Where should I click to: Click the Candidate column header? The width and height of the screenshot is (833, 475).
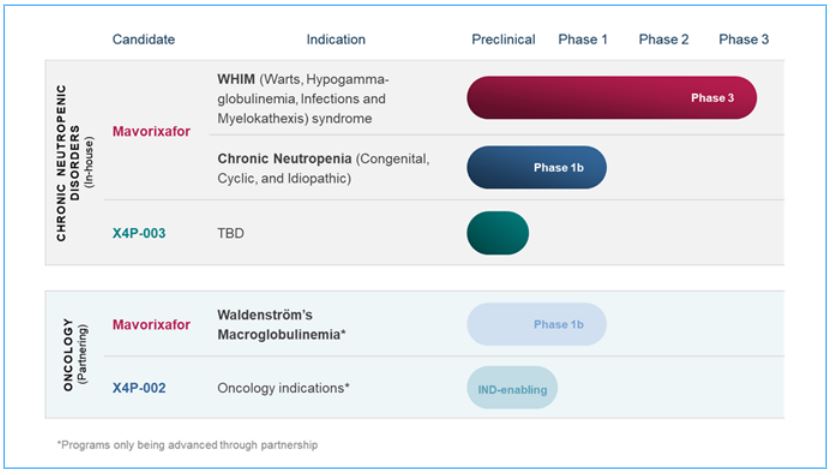point(143,40)
